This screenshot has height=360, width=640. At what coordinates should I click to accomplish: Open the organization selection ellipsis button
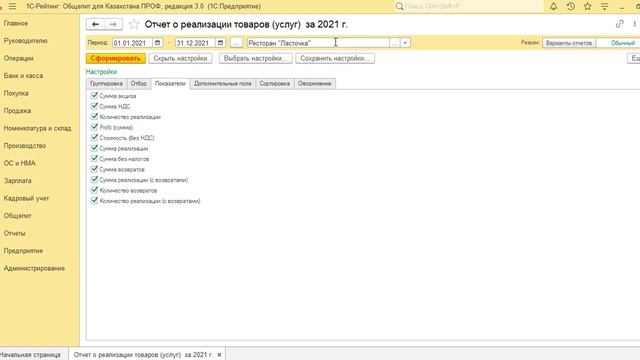(x=394, y=42)
